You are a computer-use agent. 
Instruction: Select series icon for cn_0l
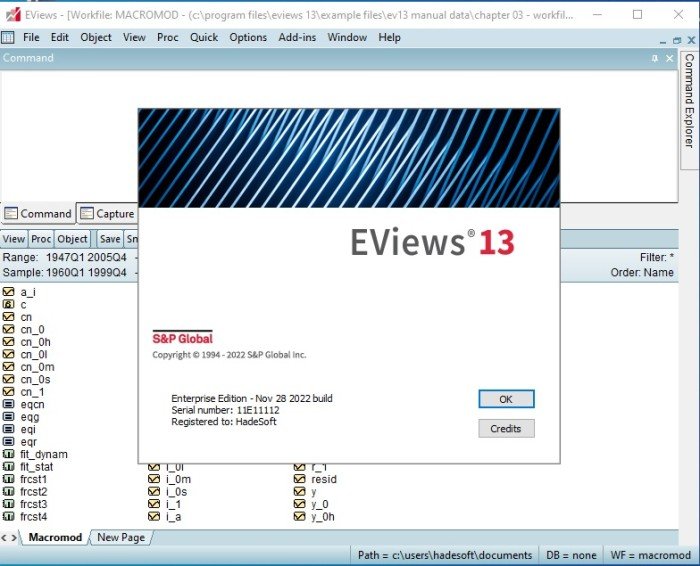[8, 354]
